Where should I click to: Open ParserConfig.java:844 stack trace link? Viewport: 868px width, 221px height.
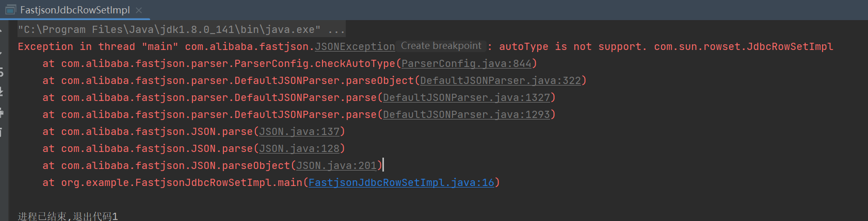(467, 63)
